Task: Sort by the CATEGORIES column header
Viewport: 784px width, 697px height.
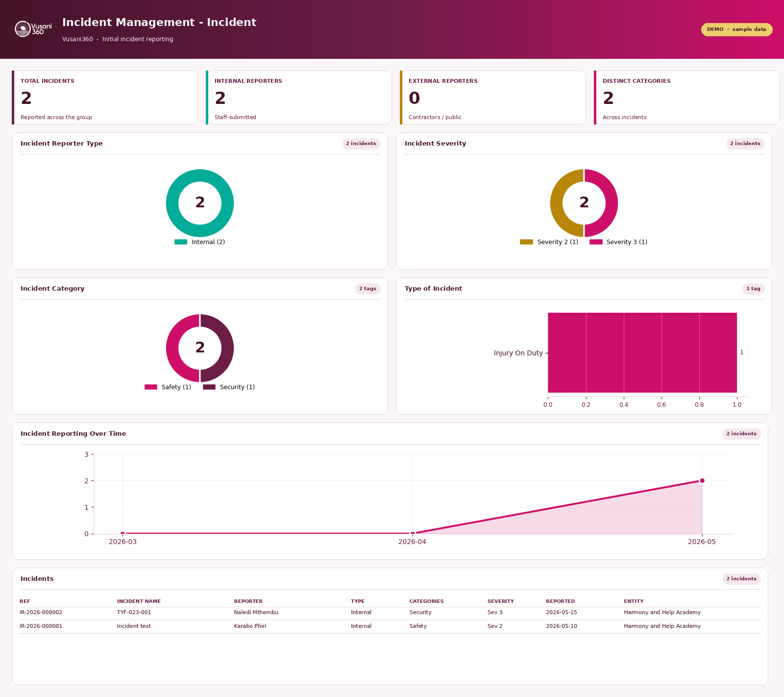Action: (x=426, y=601)
